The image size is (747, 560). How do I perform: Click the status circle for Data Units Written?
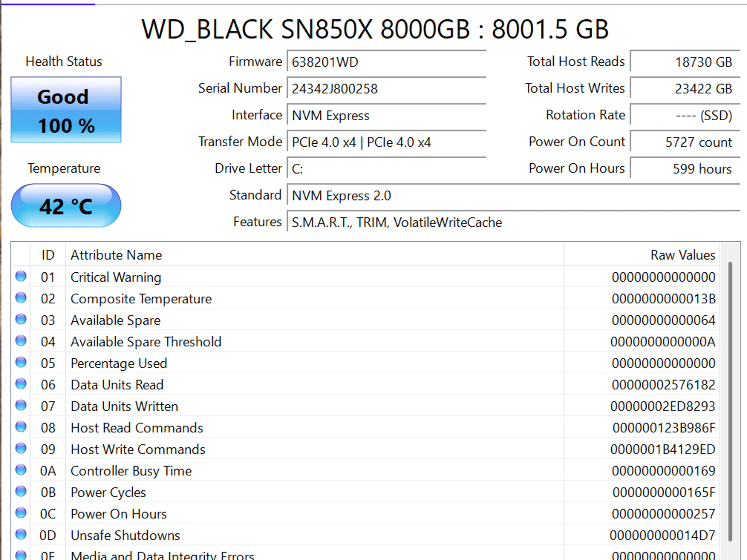[x=21, y=405]
